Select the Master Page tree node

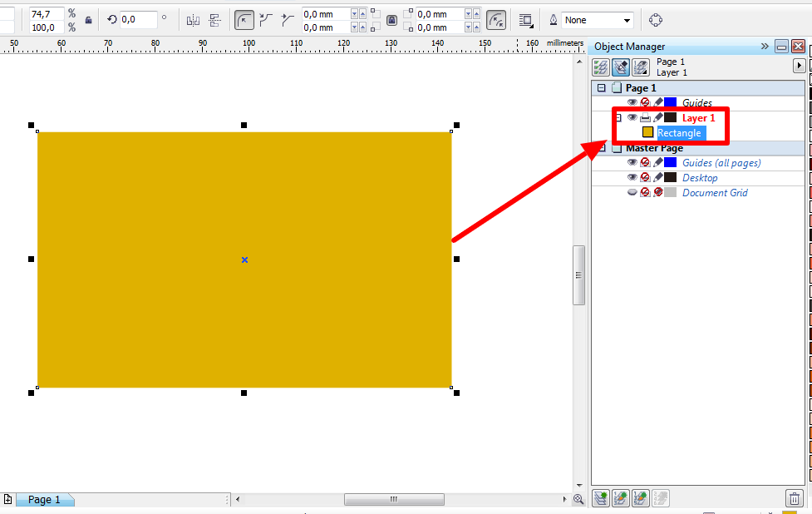click(x=655, y=148)
